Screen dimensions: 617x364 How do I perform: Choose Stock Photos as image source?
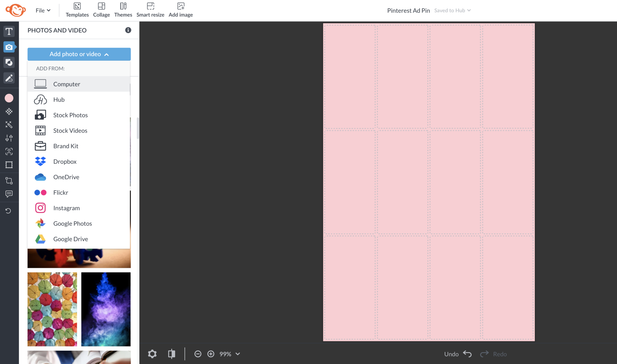(70, 115)
